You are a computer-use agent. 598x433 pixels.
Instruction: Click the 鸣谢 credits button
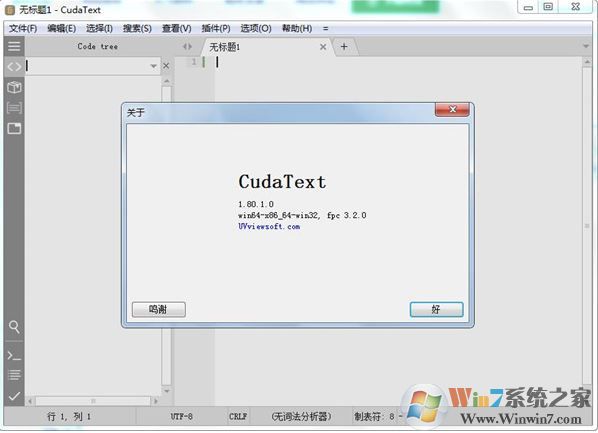click(x=159, y=309)
